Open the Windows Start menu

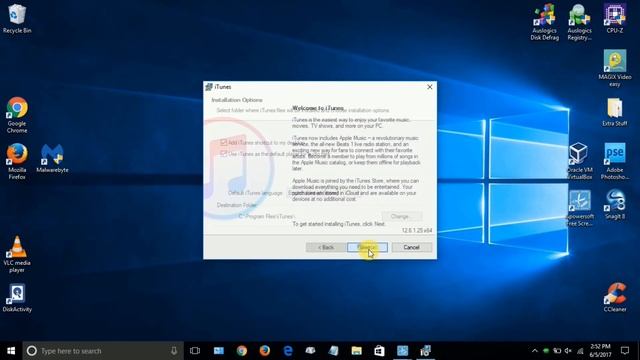tap(11, 351)
